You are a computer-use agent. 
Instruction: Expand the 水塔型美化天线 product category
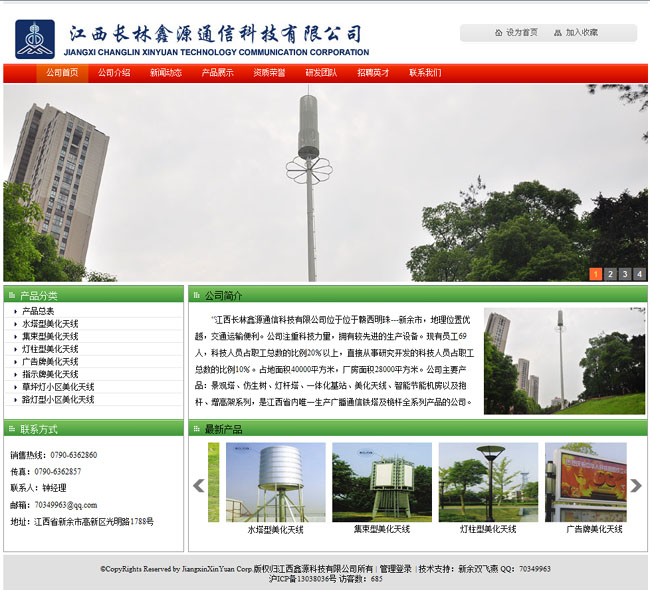click(50, 324)
